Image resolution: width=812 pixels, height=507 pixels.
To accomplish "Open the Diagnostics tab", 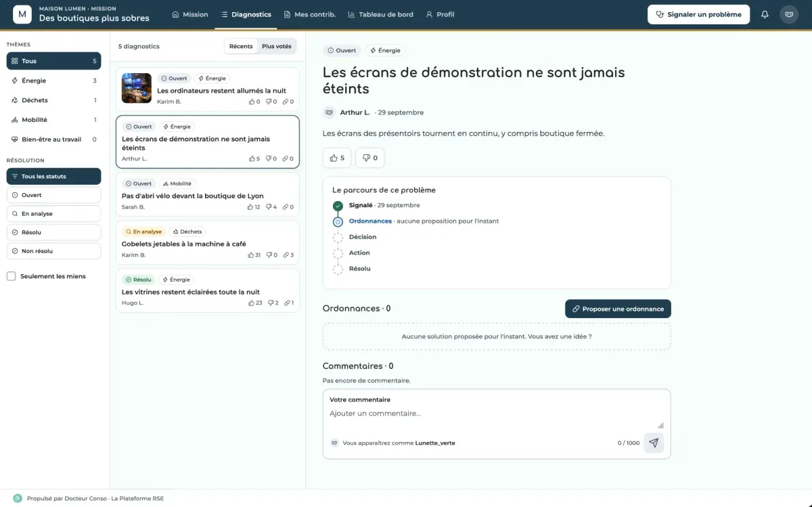I will [x=246, y=14].
